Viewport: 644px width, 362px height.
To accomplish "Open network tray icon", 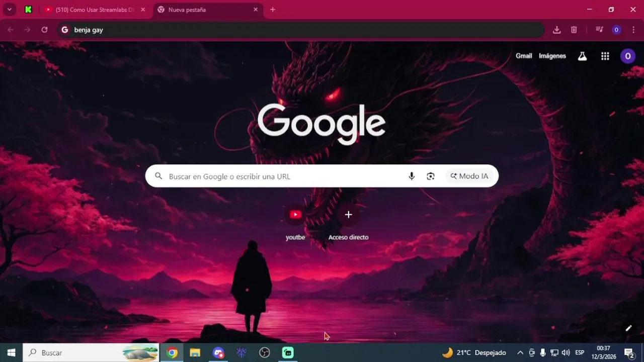I will pos(554,352).
